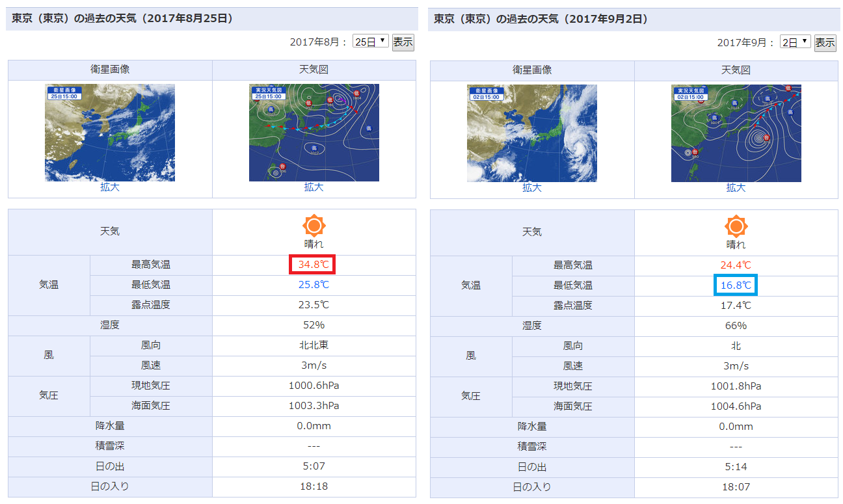This screenshot has width=843, height=504.
Task: Click the 18:07 sunset time value
Action: pos(736,487)
